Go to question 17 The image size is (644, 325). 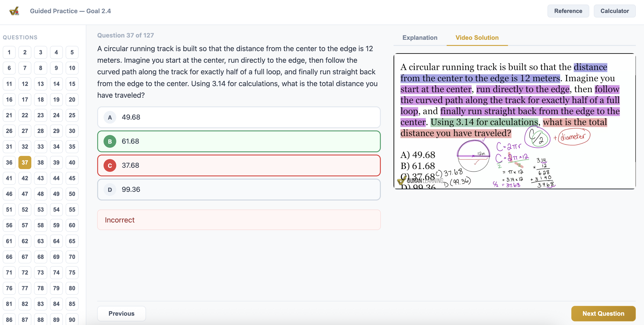pos(25,100)
